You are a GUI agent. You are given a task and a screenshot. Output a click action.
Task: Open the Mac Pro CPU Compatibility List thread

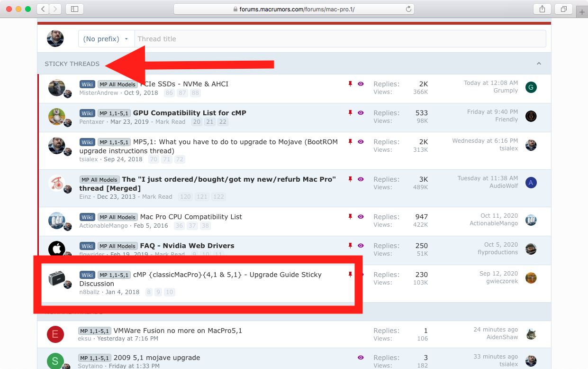[x=191, y=217]
